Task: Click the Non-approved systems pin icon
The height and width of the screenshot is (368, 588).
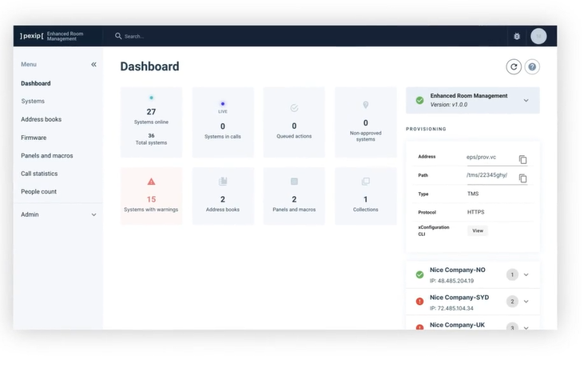Action: (x=366, y=105)
